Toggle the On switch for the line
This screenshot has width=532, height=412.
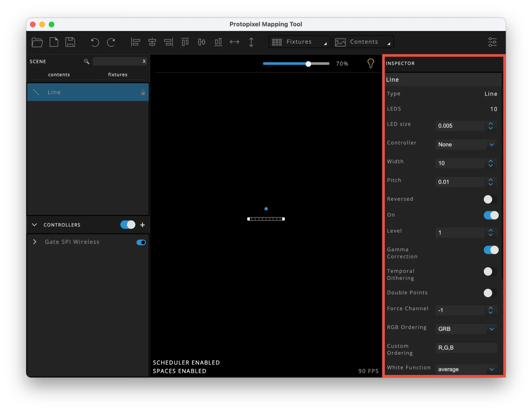point(491,215)
